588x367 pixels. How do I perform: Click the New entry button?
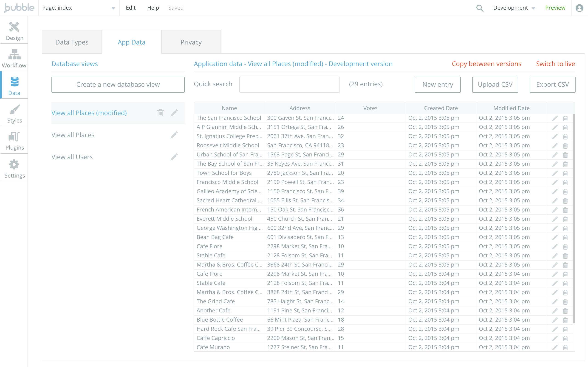coord(437,84)
